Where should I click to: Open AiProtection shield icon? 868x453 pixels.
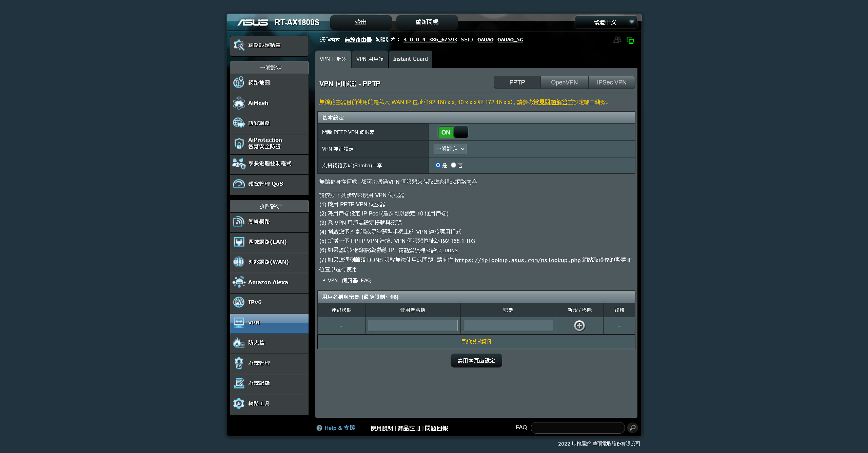pos(239,143)
